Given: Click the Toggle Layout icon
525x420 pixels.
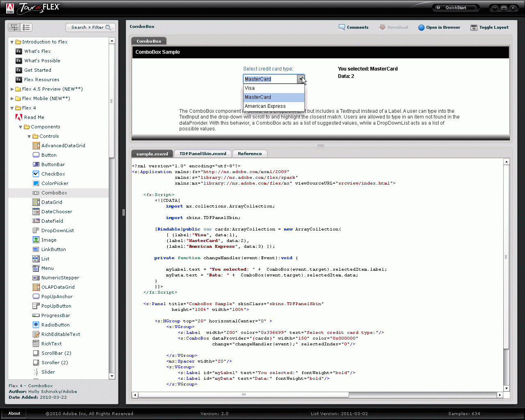Looking at the screenshot, I should [x=474, y=27].
